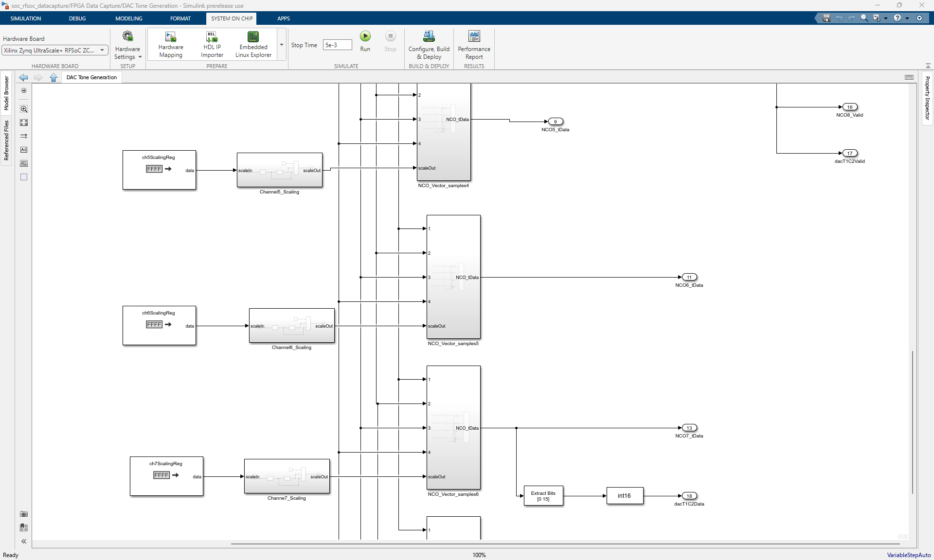The image size is (934, 560).
Task: Toggle Hide/Show Explorer Bar icon
Action: tap(24, 90)
